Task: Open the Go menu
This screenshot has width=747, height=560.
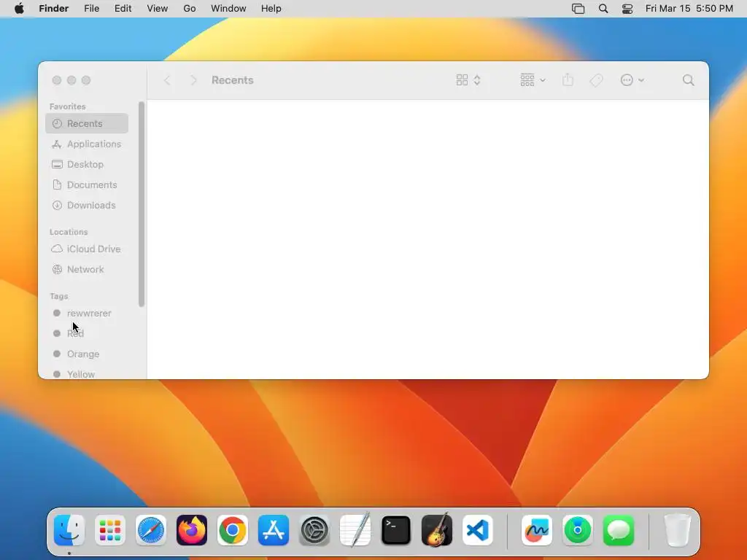Action: pyautogui.click(x=190, y=9)
